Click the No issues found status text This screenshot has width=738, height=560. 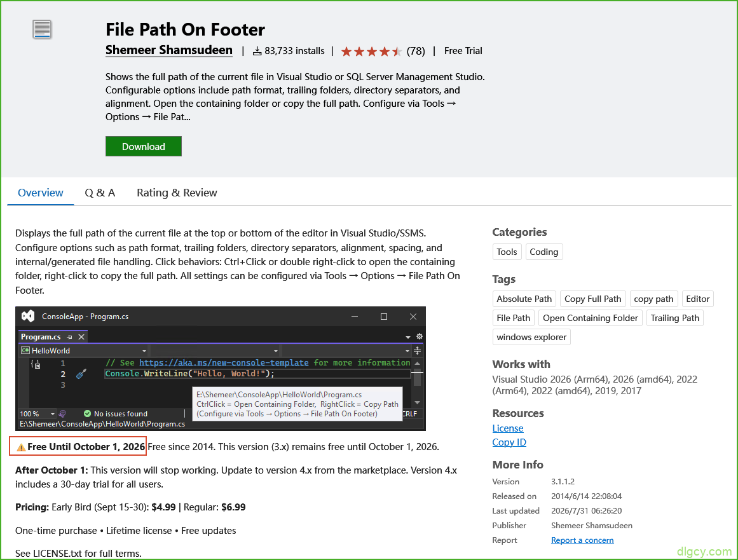[x=121, y=414]
